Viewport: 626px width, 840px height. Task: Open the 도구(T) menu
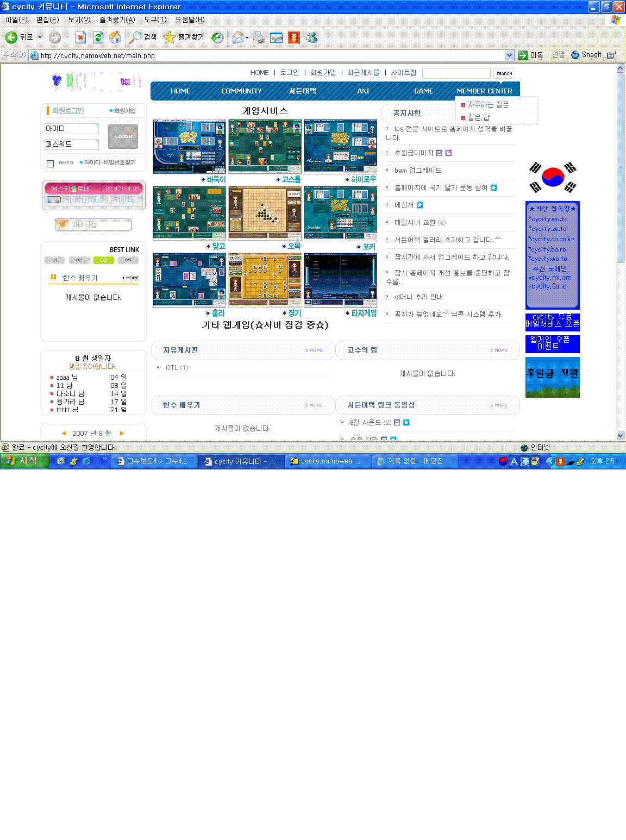click(x=155, y=20)
